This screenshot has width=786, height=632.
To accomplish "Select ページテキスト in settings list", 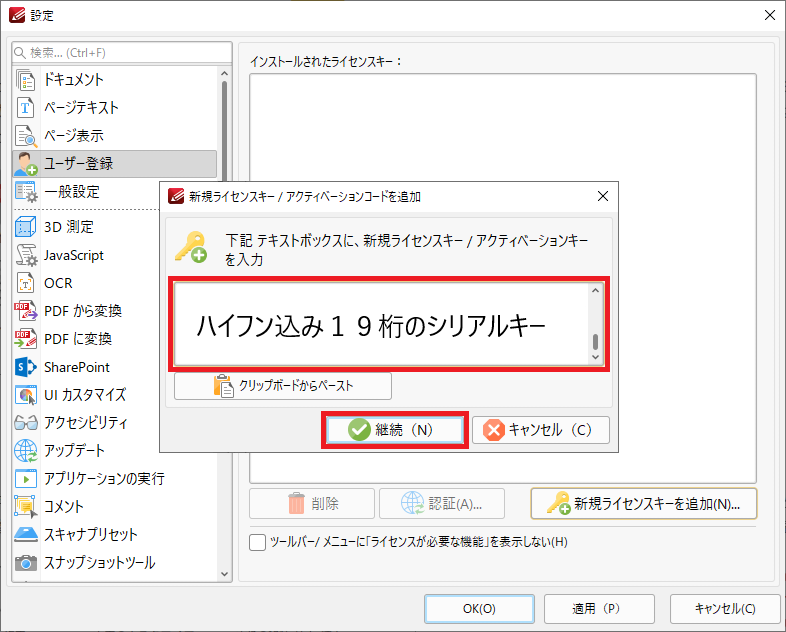I will [x=115, y=108].
